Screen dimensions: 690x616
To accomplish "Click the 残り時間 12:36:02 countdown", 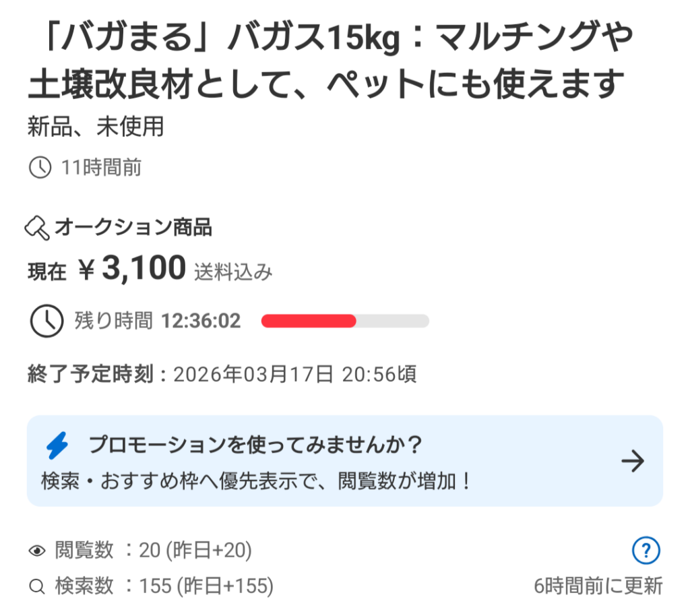I will 157,321.
